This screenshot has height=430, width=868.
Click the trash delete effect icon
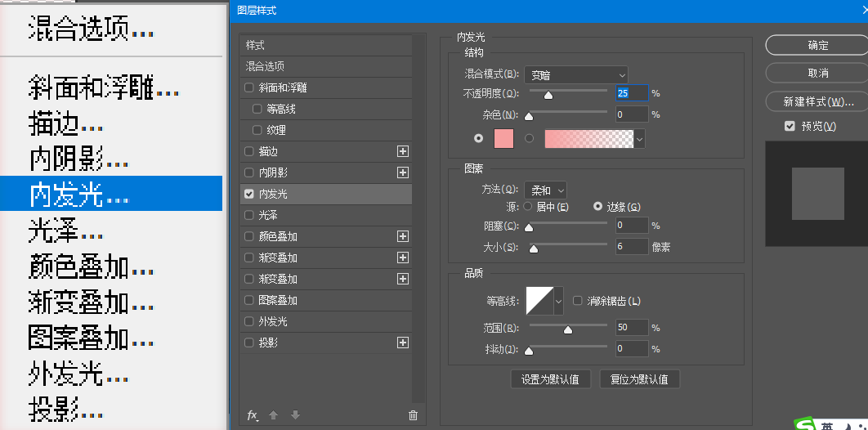(x=413, y=415)
